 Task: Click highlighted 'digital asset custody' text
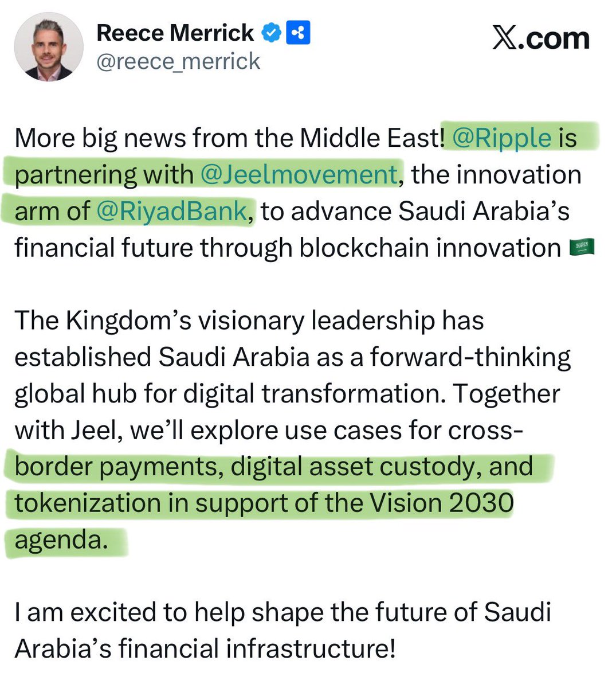353,467
